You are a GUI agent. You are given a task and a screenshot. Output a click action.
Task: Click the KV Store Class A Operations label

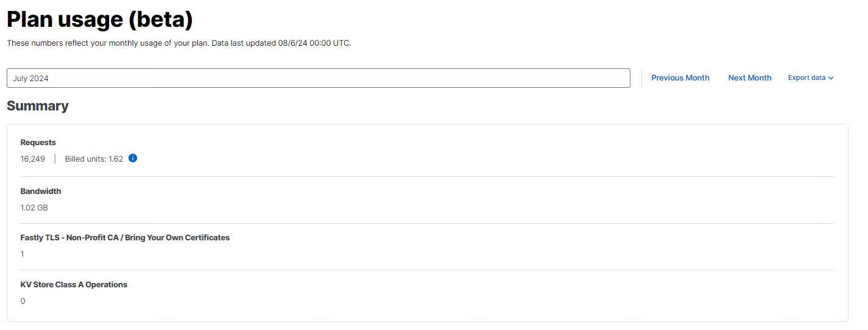pyautogui.click(x=74, y=285)
